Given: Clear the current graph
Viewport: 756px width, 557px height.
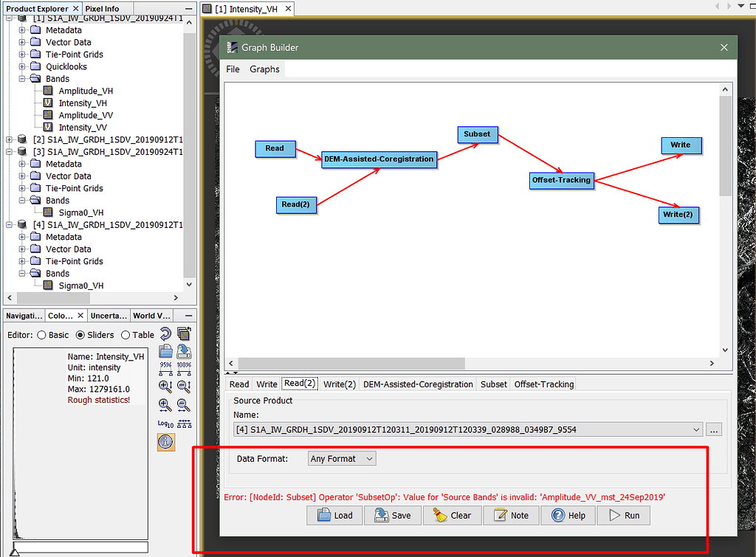Looking at the screenshot, I should click(x=452, y=515).
